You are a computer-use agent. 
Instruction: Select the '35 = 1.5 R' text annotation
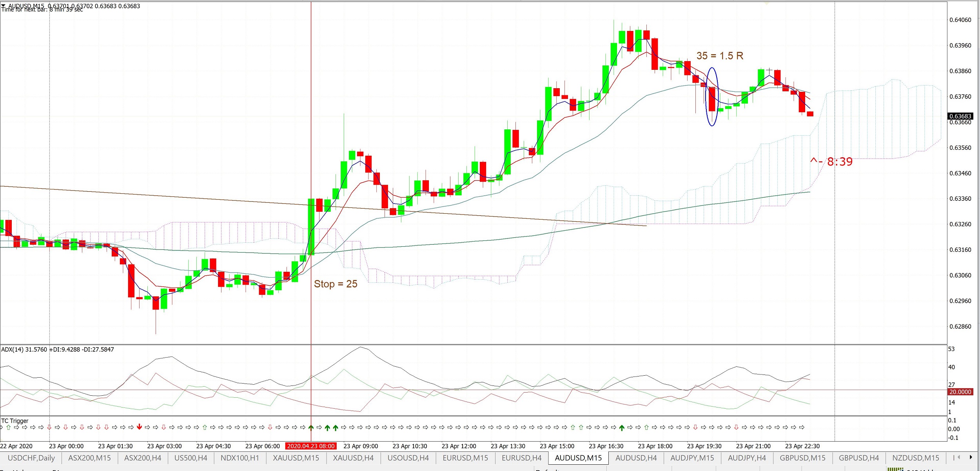[720, 56]
